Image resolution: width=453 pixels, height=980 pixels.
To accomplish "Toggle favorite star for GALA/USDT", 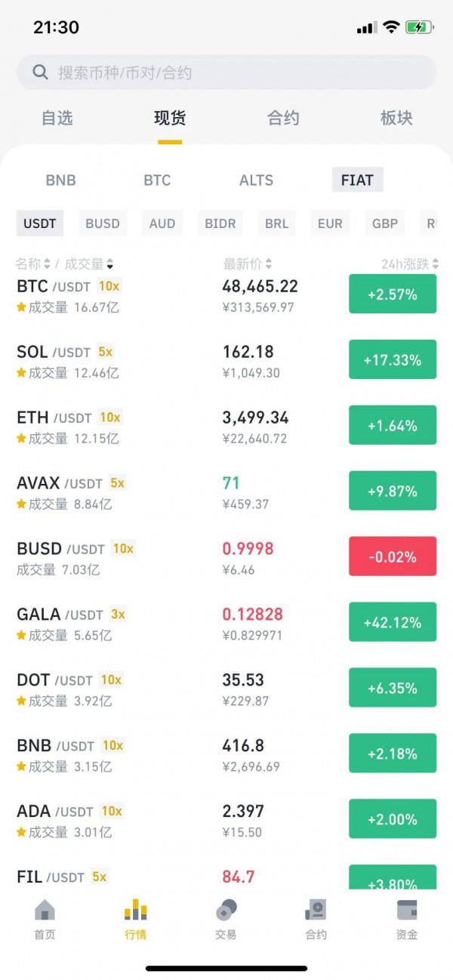I will click(x=22, y=636).
